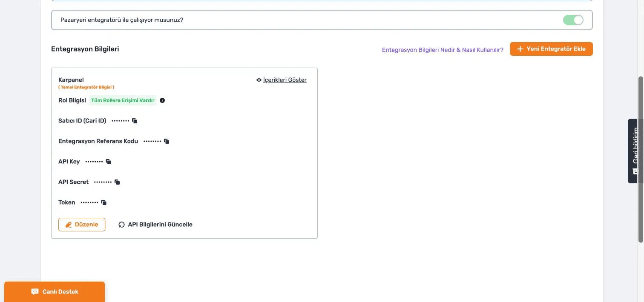Image resolution: width=644 pixels, height=302 pixels.
Task: Click the Tüm Rollere Erişimi Vardır badge
Action: (123, 100)
